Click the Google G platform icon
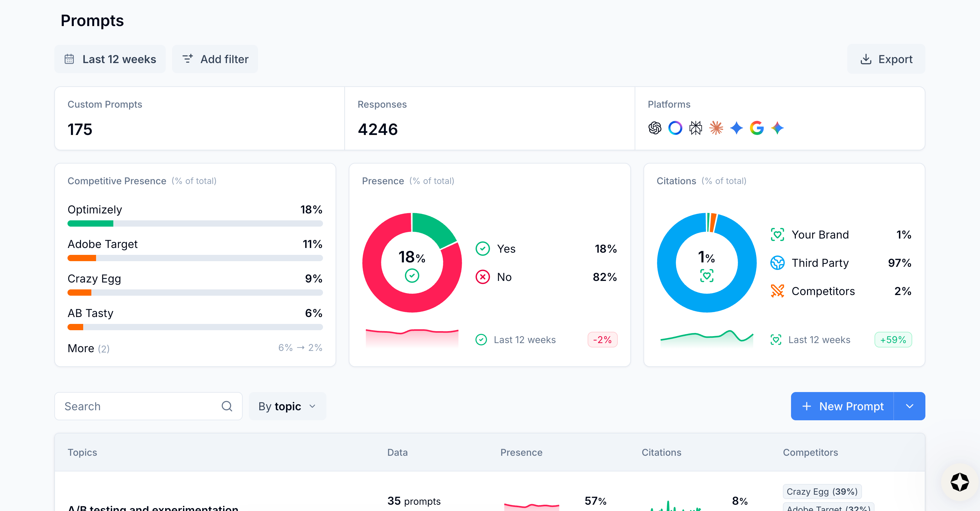This screenshot has width=980, height=511. (x=757, y=128)
